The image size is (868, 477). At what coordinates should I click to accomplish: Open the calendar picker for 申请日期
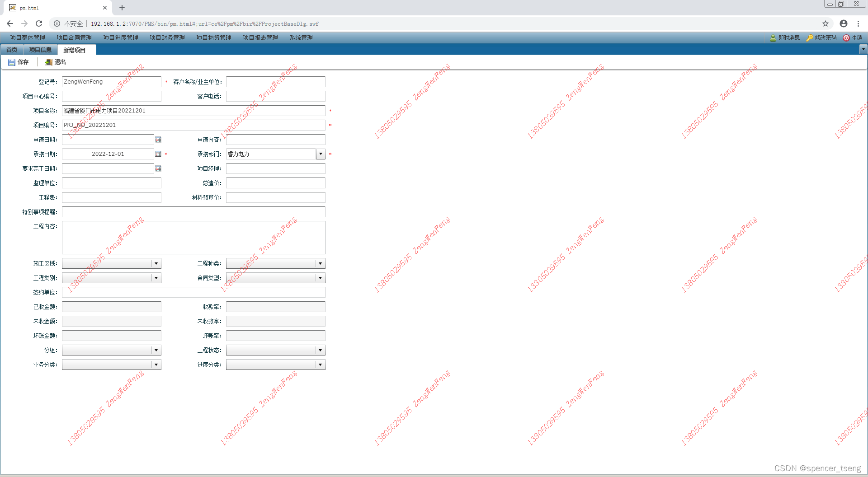tap(158, 140)
